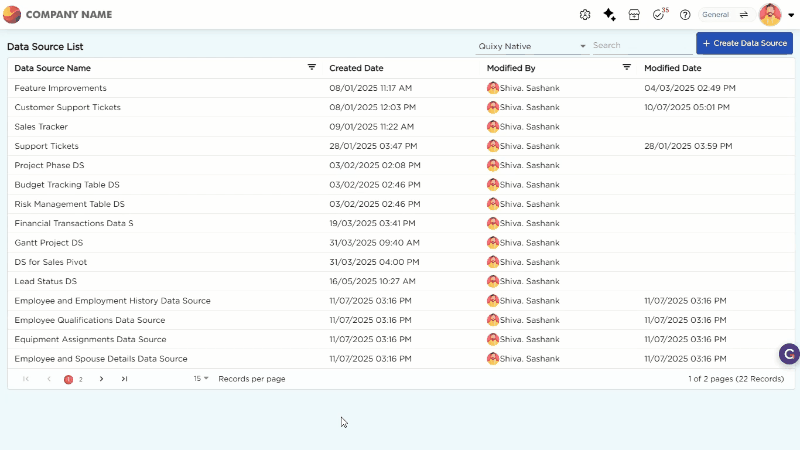Open the records per page dropdown

click(x=201, y=379)
